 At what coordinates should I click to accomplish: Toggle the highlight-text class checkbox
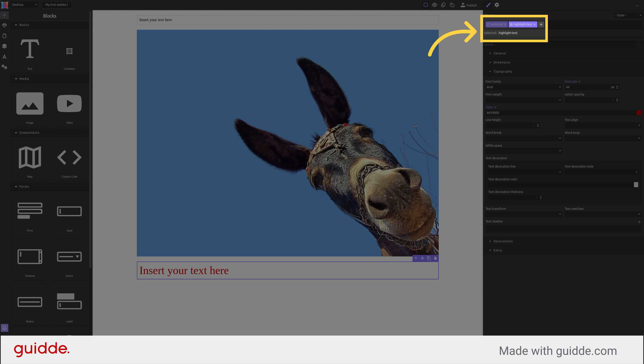(x=511, y=24)
